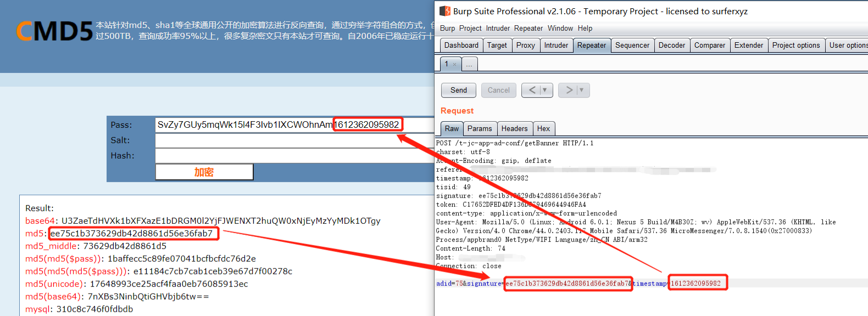This screenshot has width=868, height=316.
Task: Open a new Repeater tab with the ... tab
Action: click(469, 64)
